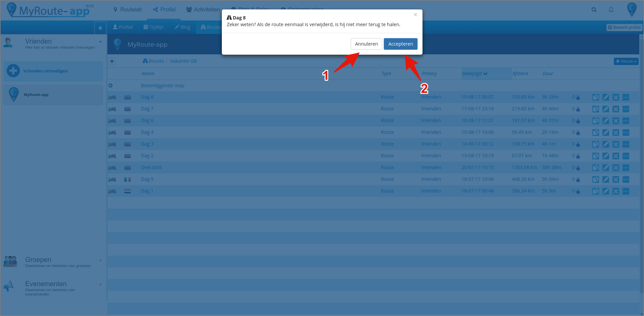
Task: Click the MyRoute-app logo
Action: 50,10
